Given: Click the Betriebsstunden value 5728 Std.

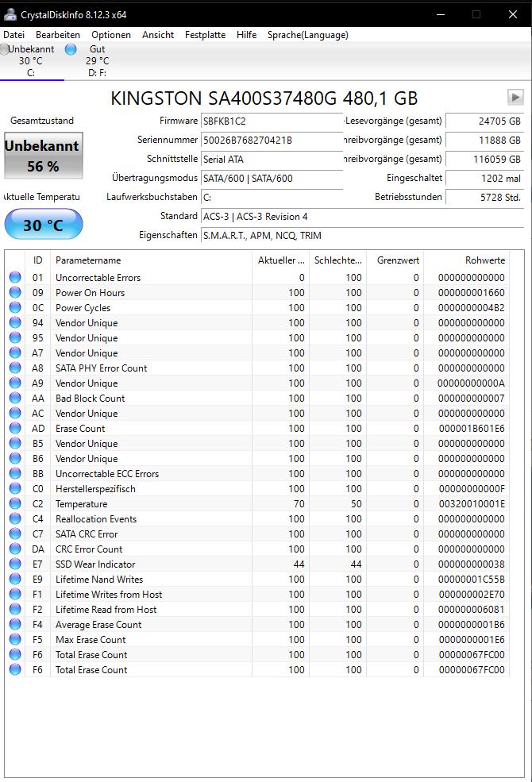Looking at the screenshot, I should [x=484, y=198].
